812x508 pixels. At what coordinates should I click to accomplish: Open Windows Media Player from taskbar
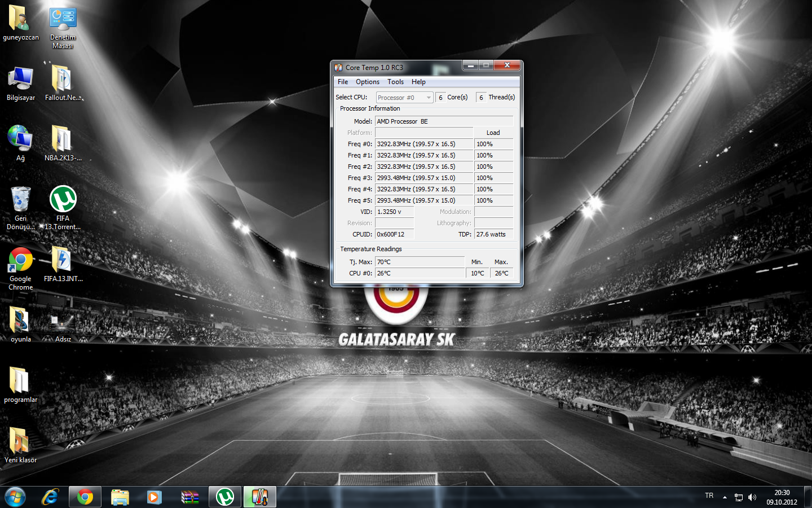tap(155, 497)
